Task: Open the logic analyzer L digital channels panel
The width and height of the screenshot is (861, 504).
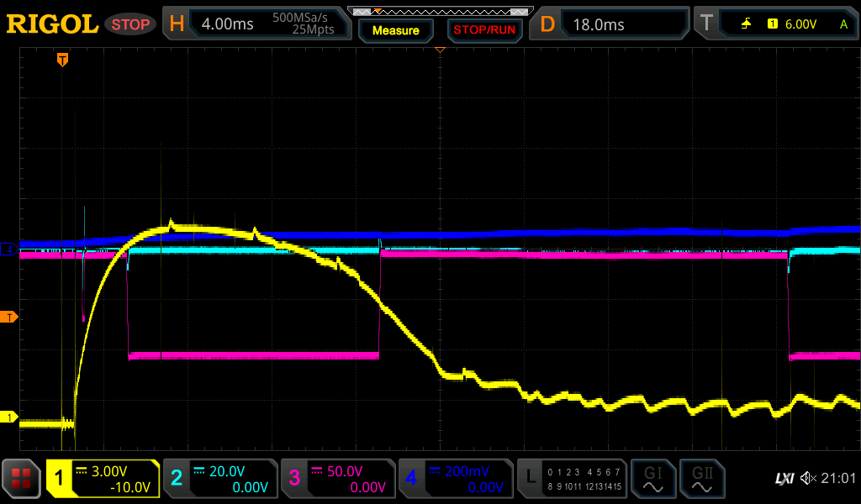Action: 572,479
